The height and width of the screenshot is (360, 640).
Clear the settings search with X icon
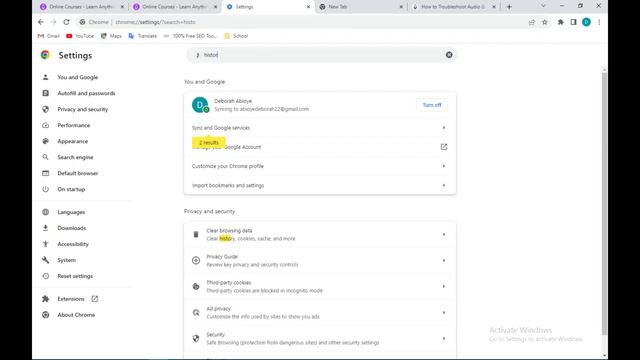pos(449,55)
